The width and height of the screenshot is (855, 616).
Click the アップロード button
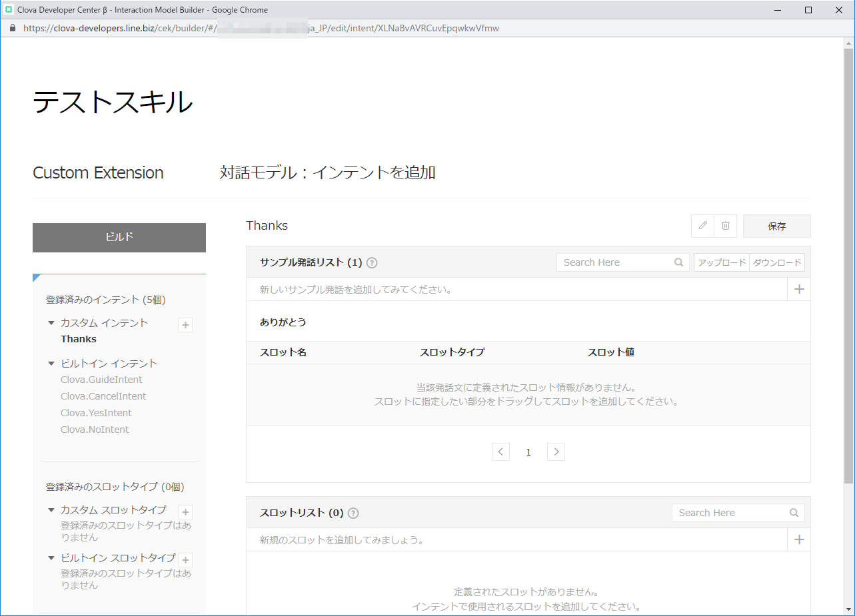(722, 262)
